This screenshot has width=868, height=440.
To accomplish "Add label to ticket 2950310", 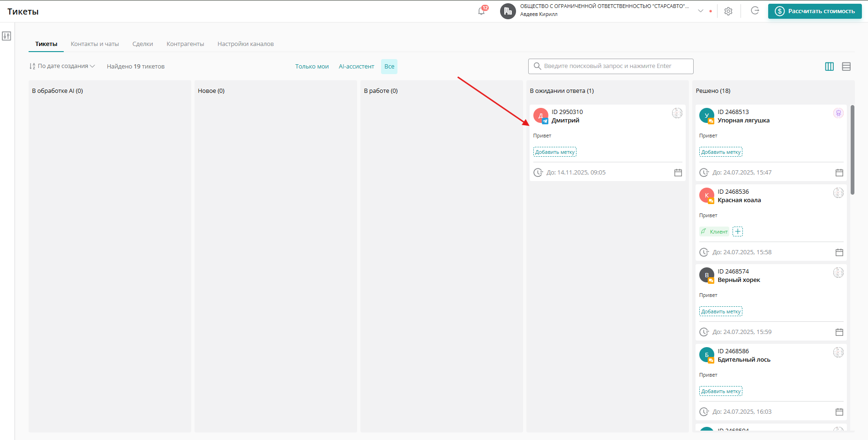I will coord(554,152).
